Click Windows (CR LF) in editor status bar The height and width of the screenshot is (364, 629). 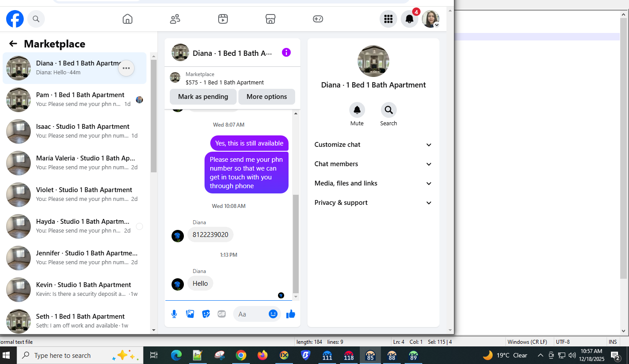click(527, 342)
